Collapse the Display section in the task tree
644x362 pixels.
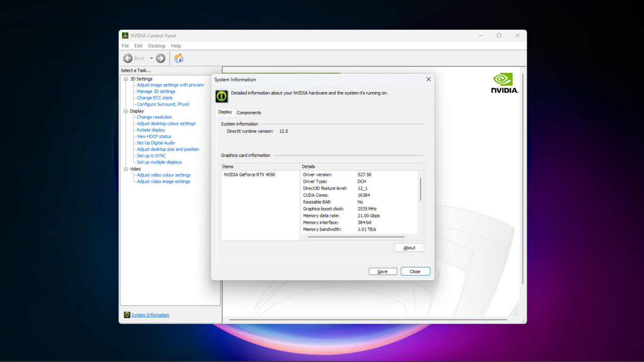pyautogui.click(x=126, y=110)
